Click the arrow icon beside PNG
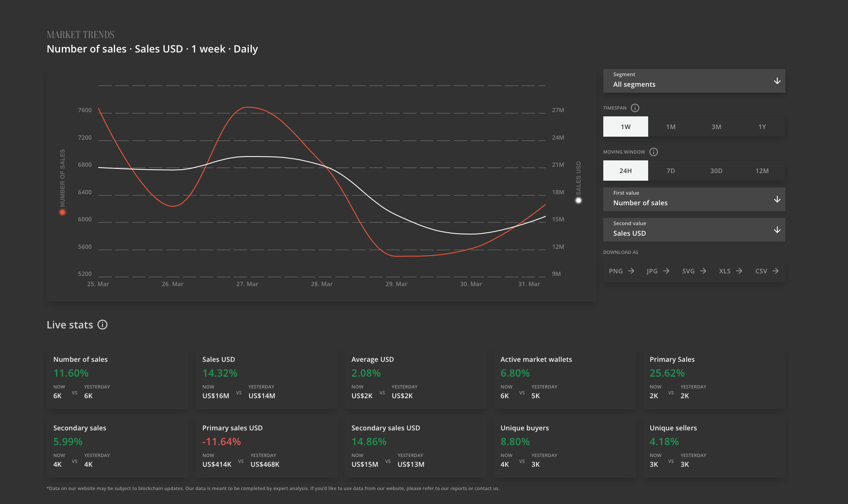The image size is (848, 504). [x=631, y=271]
